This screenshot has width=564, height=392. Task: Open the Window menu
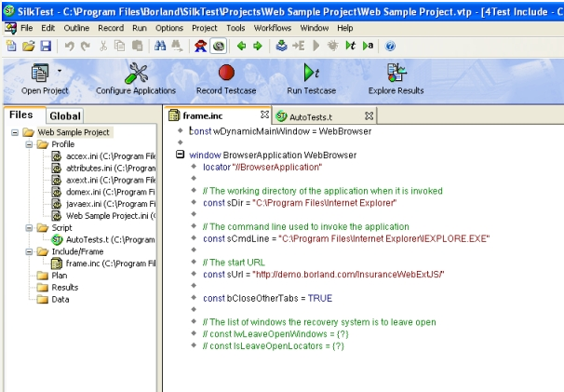pyautogui.click(x=315, y=28)
